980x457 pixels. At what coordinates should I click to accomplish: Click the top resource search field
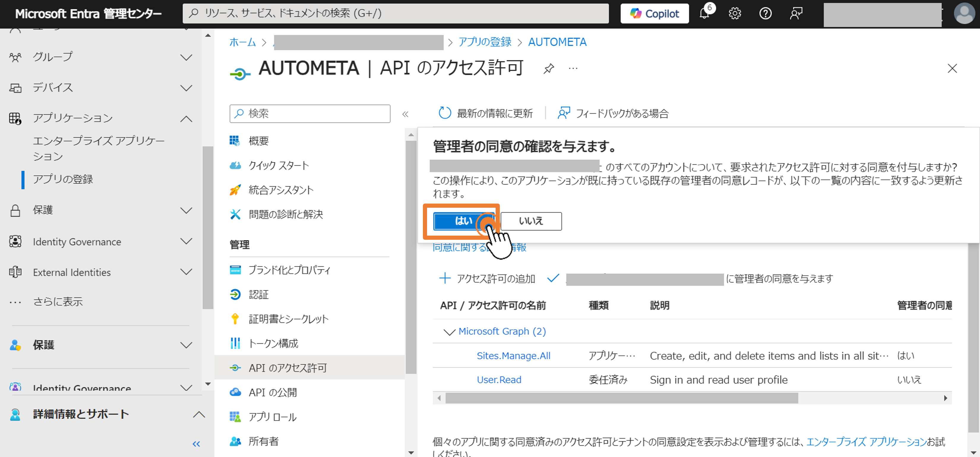pos(396,14)
